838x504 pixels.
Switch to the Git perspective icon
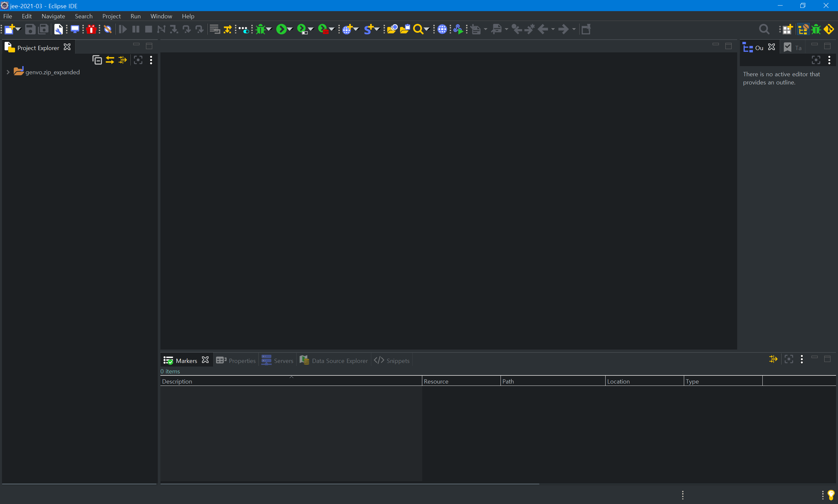point(829,29)
